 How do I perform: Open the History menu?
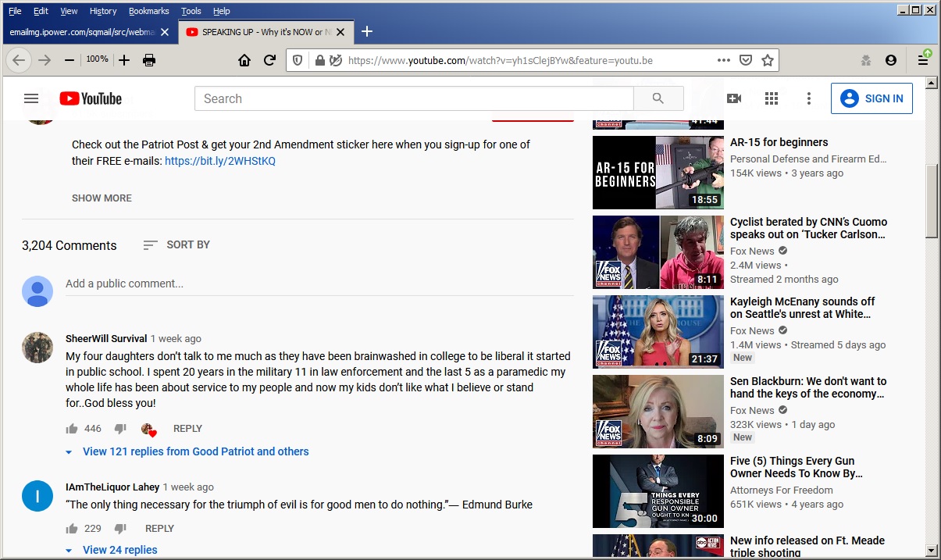point(103,11)
